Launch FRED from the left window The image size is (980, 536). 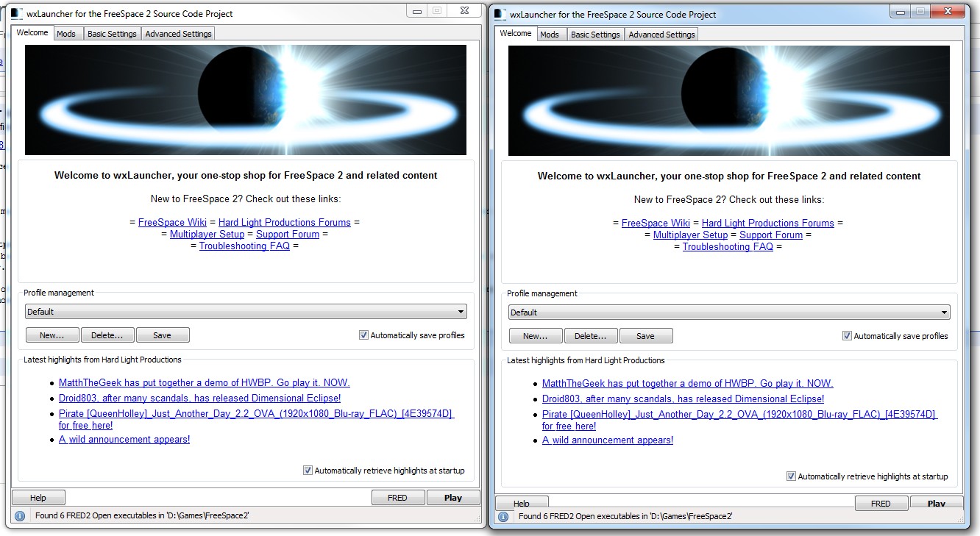pyautogui.click(x=398, y=498)
